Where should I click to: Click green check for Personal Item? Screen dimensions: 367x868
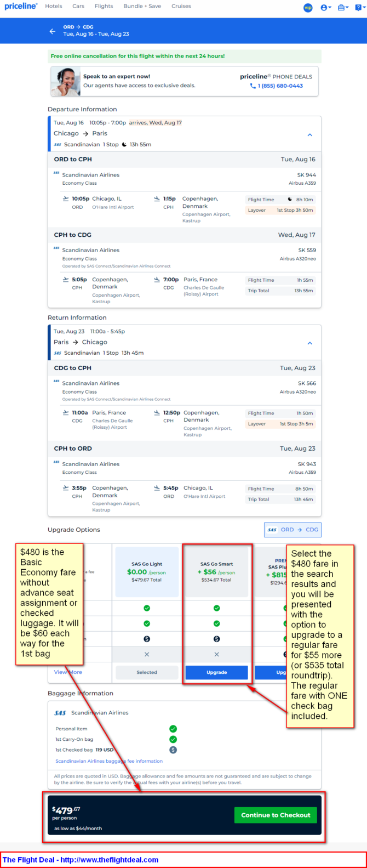173,729
